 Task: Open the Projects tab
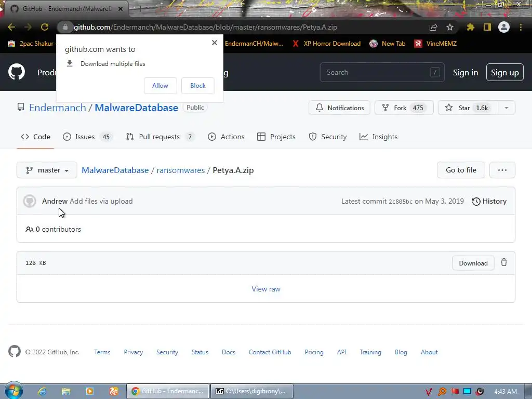[x=276, y=137]
